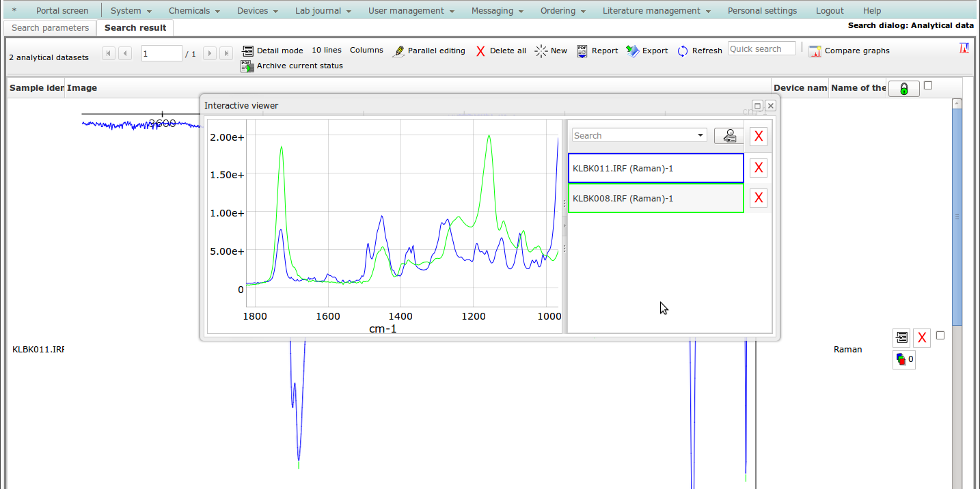Image resolution: width=980 pixels, height=489 pixels.
Task: Click the Archive current status icon
Action: pyautogui.click(x=247, y=66)
